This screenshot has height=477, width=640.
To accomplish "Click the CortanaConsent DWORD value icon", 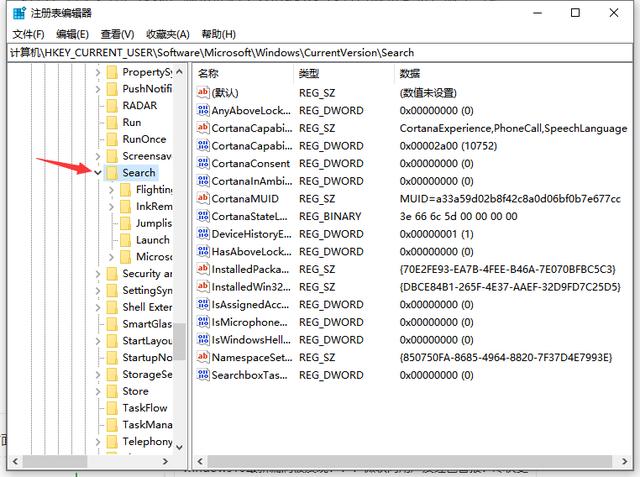I will pyautogui.click(x=203, y=163).
